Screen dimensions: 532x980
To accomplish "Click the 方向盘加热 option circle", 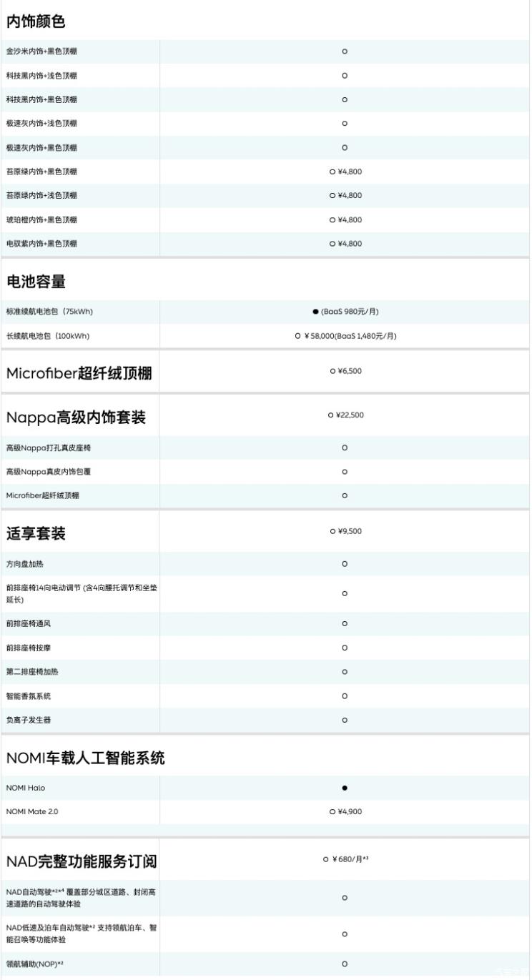I will (345, 564).
